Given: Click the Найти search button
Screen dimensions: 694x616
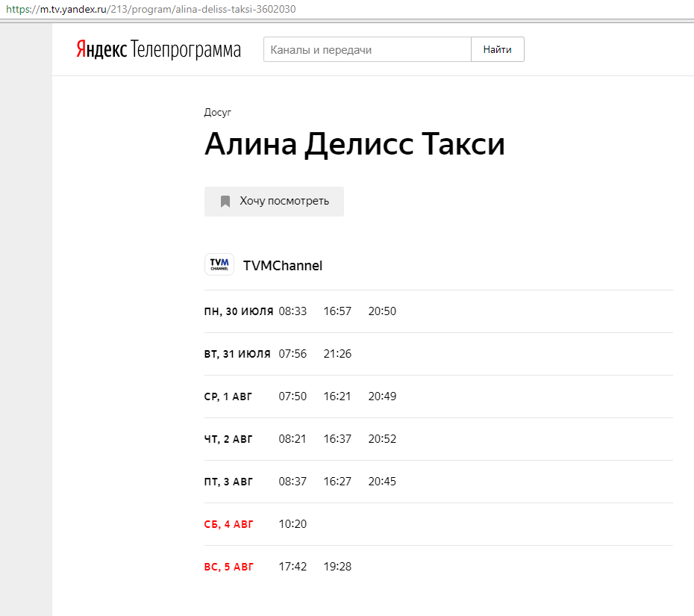Looking at the screenshot, I should click(498, 49).
